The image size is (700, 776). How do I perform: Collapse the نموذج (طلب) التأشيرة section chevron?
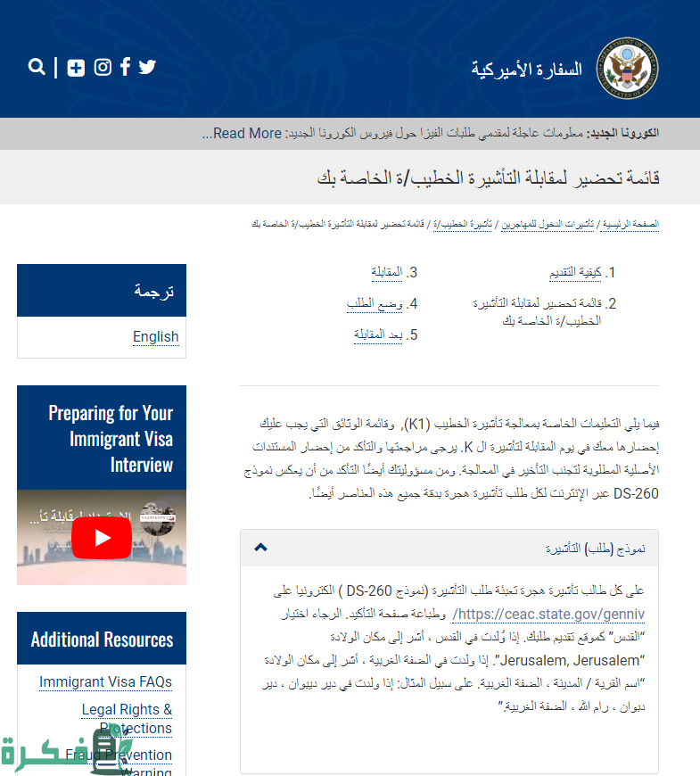click(x=260, y=547)
